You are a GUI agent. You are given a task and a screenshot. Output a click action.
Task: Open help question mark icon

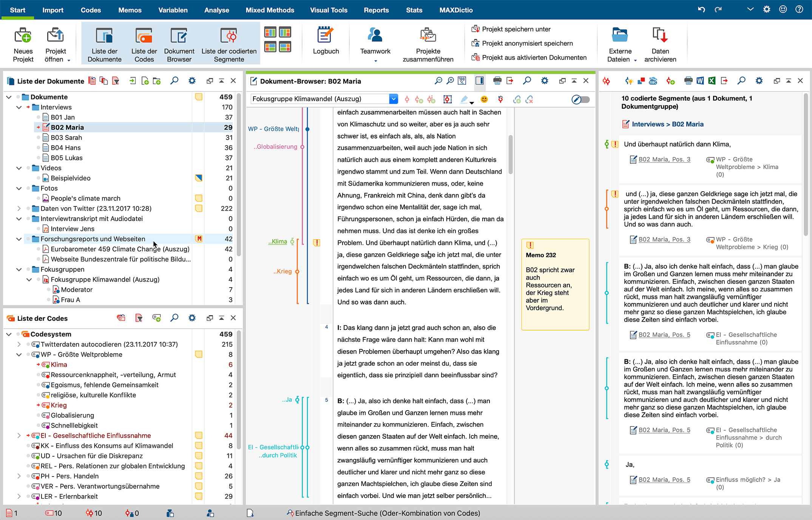(799, 9)
